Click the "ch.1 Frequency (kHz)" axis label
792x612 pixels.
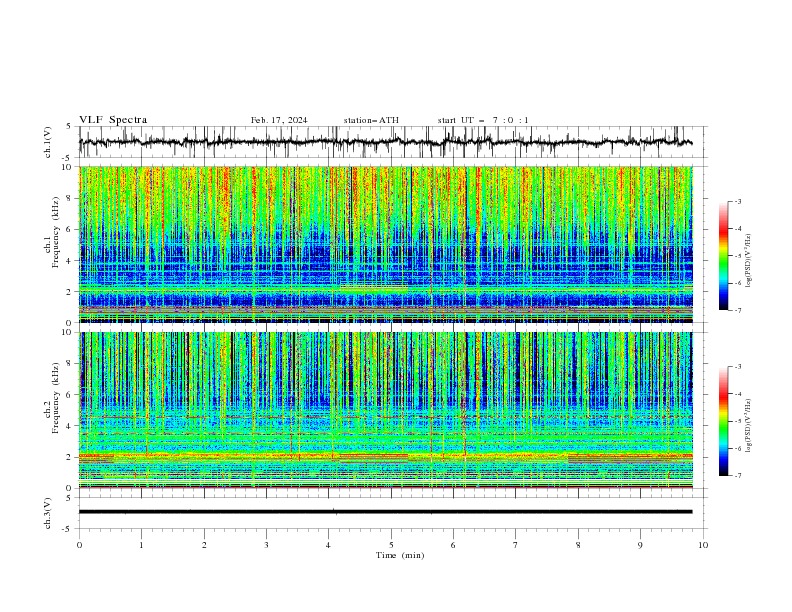tap(53, 233)
